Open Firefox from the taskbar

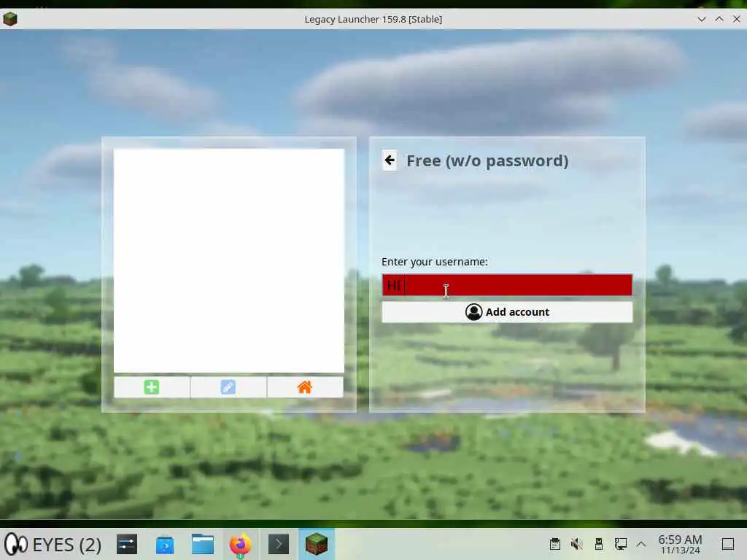(x=240, y=544)
